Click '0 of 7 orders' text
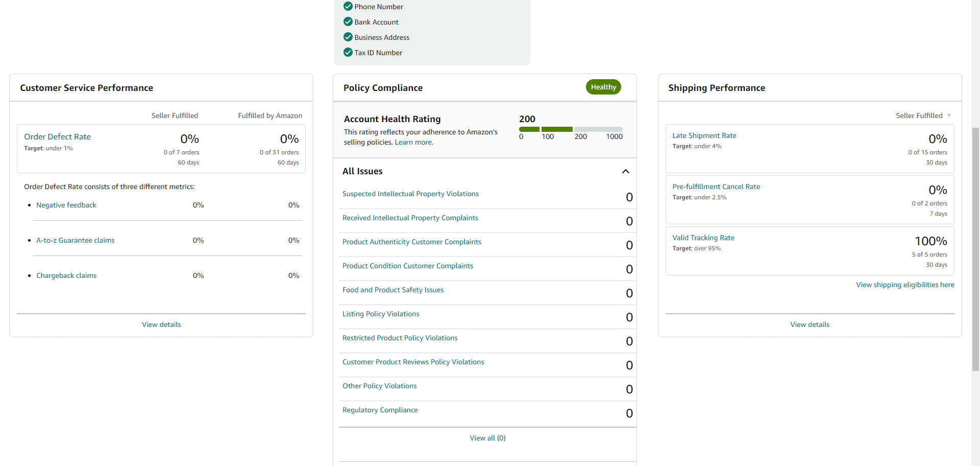Image resolution: width=980 pixels, height=466 pixels. [181, 152]
